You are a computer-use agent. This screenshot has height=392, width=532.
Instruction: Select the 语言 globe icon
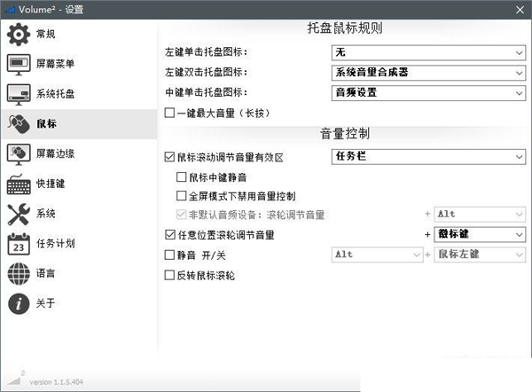[19, 274]
